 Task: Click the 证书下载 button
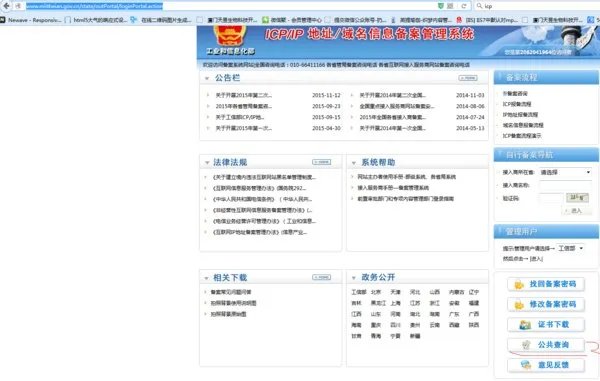click(x=546, y=325)
